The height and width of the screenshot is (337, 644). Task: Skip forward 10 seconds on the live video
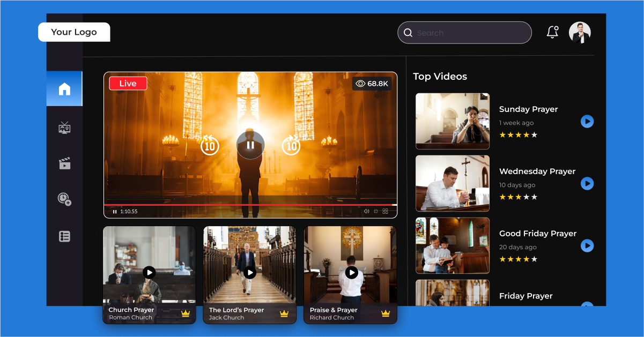pyautogui.click(x=291, y=145)
